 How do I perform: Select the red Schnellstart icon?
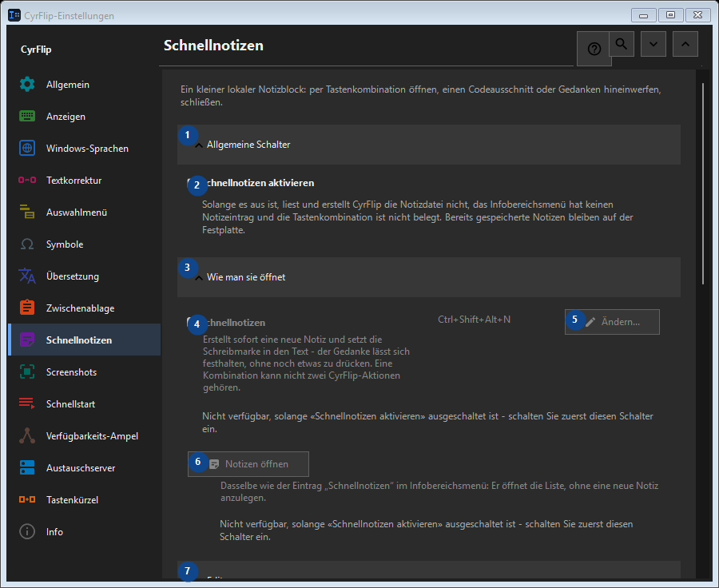point(27,403)
